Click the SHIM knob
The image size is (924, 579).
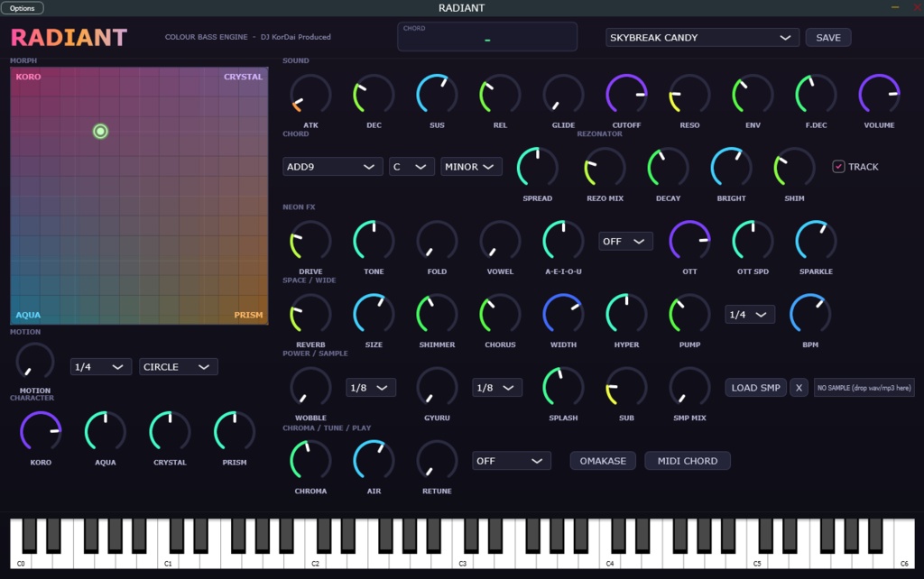click(x=794, y=168)
